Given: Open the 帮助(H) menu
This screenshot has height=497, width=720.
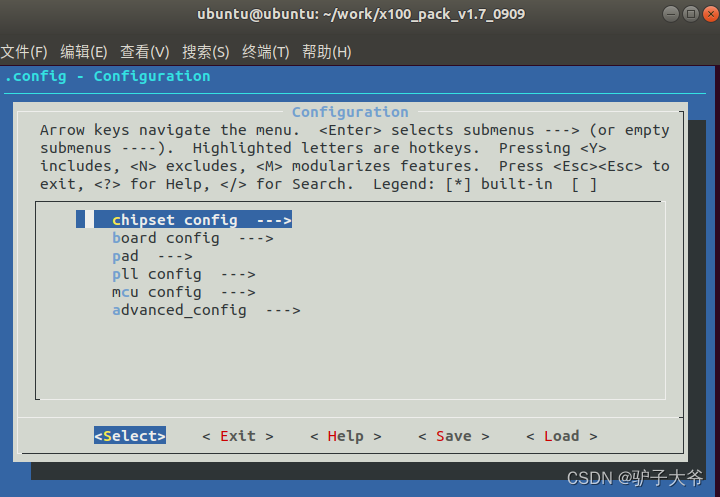Looking at the screenshot, I should click(x=326, y=52).
